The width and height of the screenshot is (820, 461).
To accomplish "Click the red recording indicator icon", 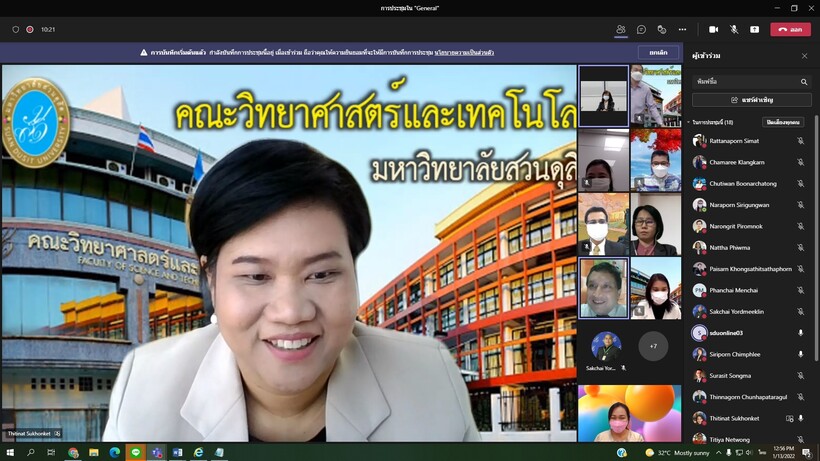I will coord(30,30).
